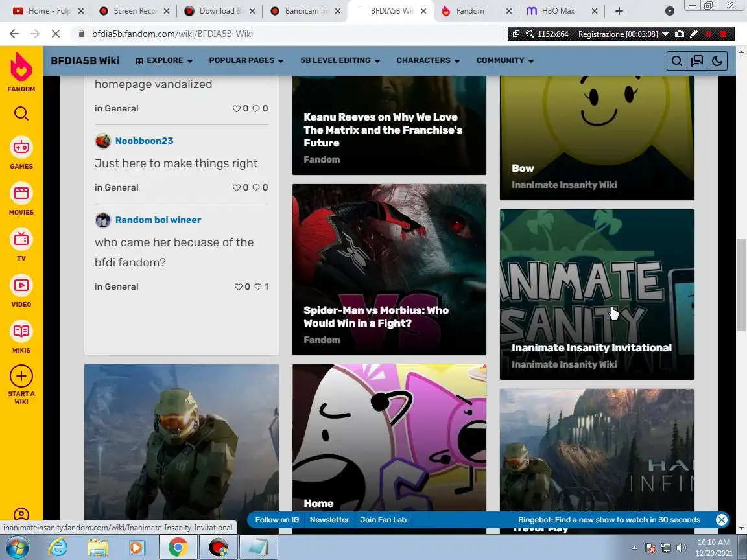Image resolution: width=747 pixels, height=560 pixels.
Task: Open Chrome profile dropdown button
Action: coord(669,11)
